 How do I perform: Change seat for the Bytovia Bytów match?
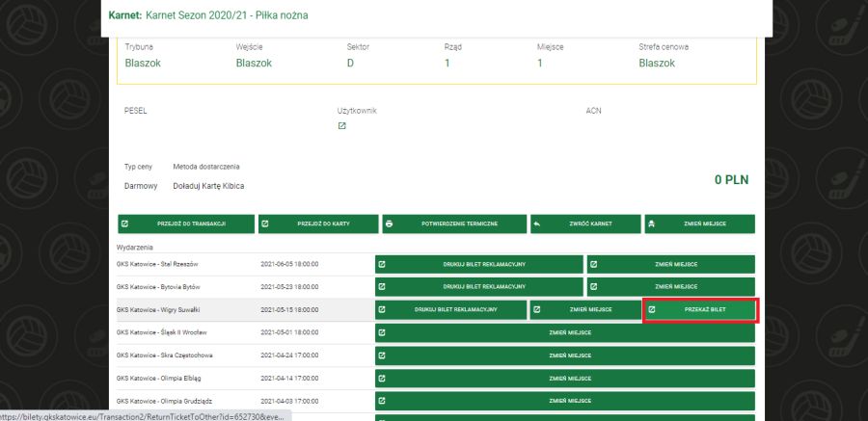[671, 287]
